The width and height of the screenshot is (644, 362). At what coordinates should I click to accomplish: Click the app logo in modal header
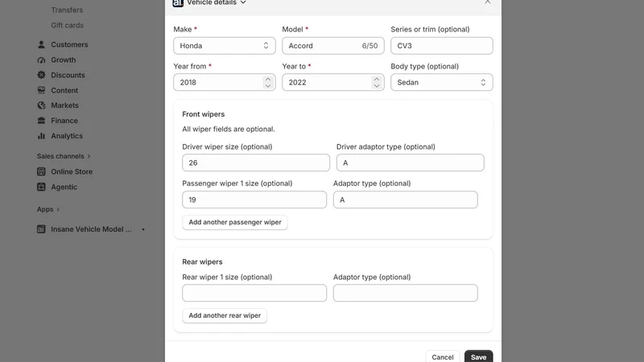(x=178, y=2)
